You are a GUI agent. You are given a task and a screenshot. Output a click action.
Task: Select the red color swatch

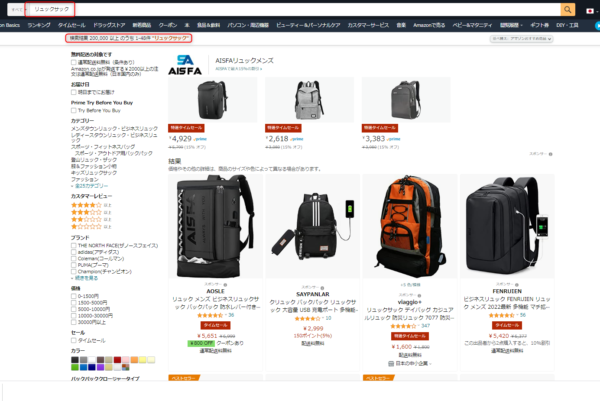pos(117,360)
